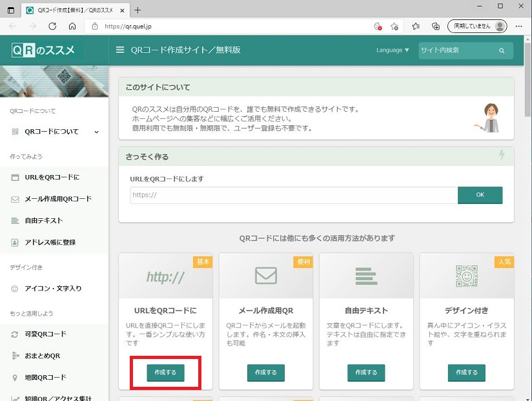532x401 pixels.
Task: Click the sidebar おまとめQR icon
Action: click(x=15, y=356)
